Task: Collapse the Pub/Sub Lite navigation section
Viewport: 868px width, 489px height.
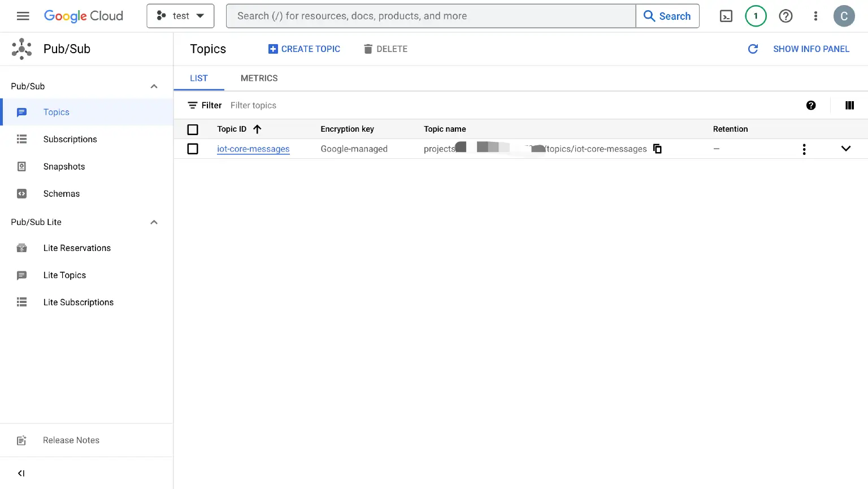Action: click(x=154, y=222)
